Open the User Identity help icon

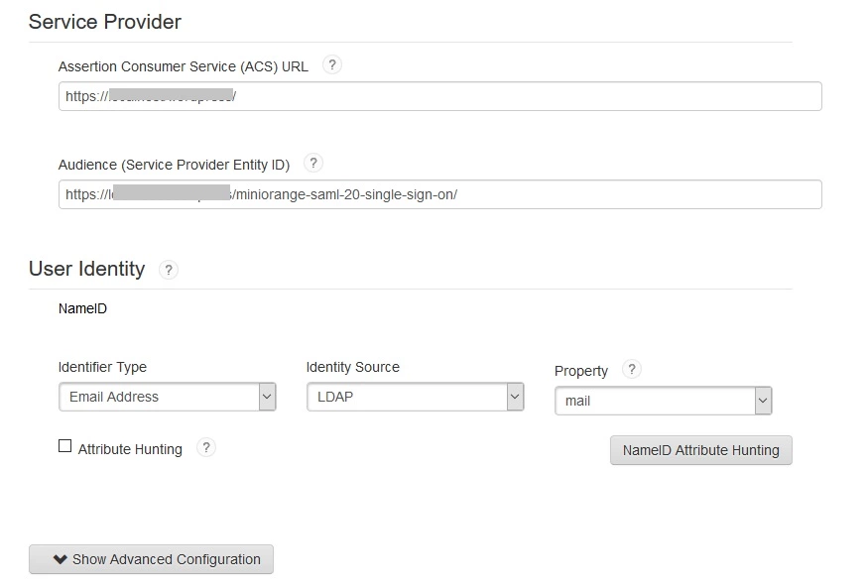[169, 270]
